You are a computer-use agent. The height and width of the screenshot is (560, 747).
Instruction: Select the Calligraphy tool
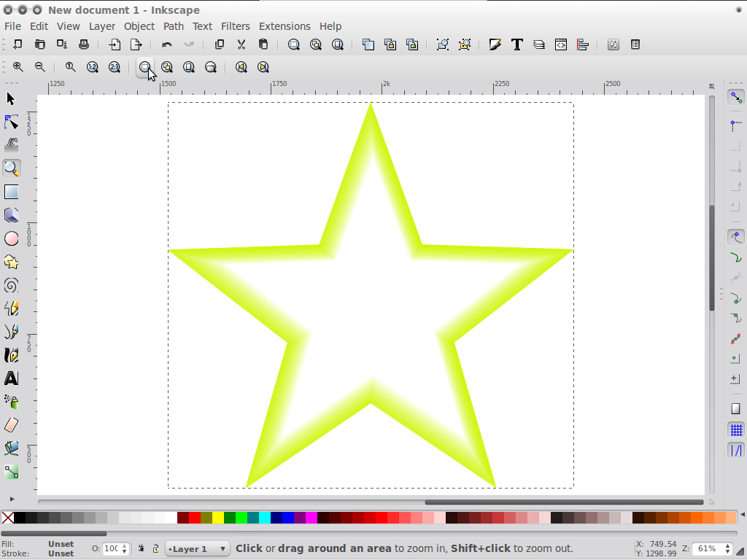click(12, 355)
